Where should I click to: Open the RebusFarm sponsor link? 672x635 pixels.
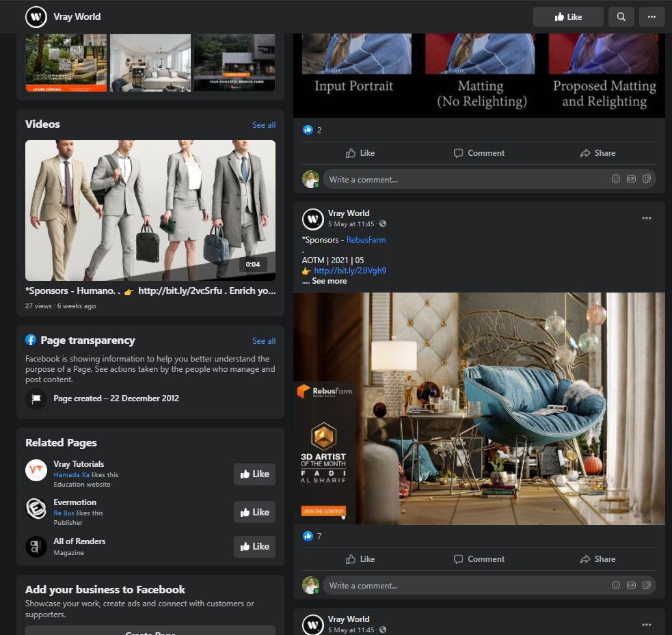tap(366, 240)
